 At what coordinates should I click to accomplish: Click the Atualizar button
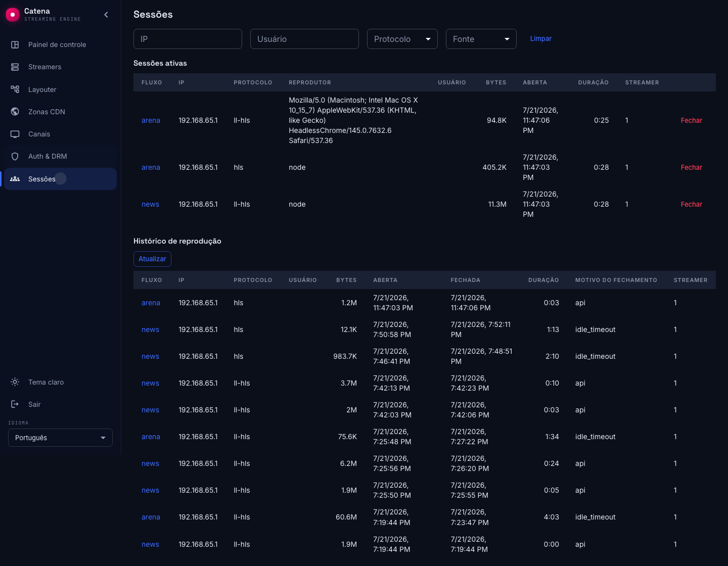pyautogui.click(x=152, y=259)
